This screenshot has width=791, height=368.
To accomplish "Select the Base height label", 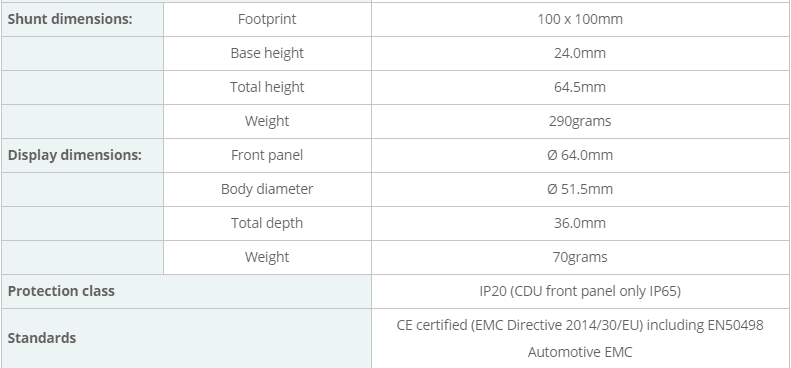I will (267, 53).
